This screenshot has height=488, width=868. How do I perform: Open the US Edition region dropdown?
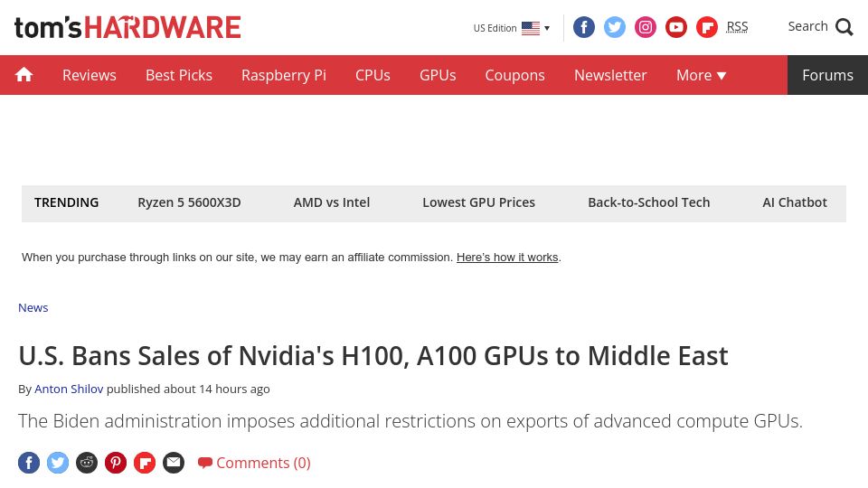point(512,28)
